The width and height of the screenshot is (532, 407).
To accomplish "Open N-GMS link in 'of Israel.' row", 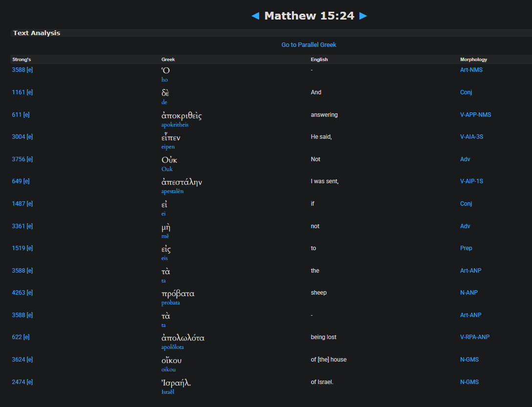I will pos(469,382).
